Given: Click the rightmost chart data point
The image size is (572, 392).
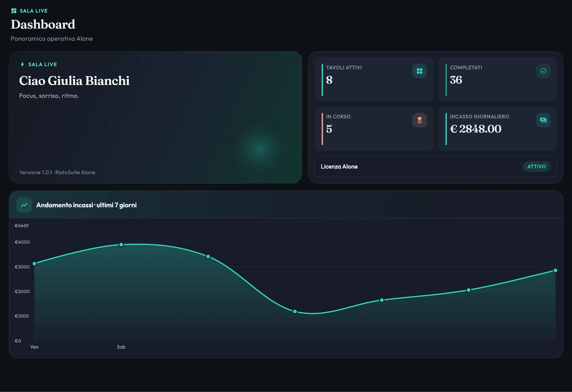Looking at the screenshot, I should pos(555,270).
